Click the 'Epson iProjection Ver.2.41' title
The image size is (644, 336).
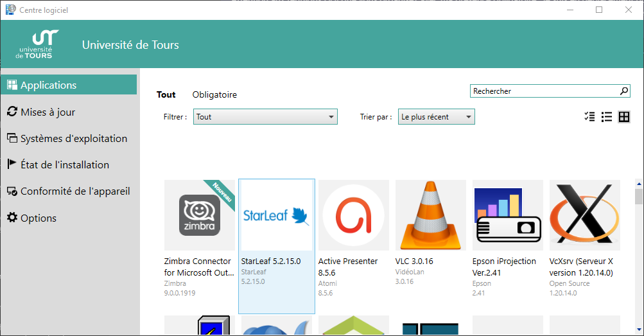coord(504,267)
